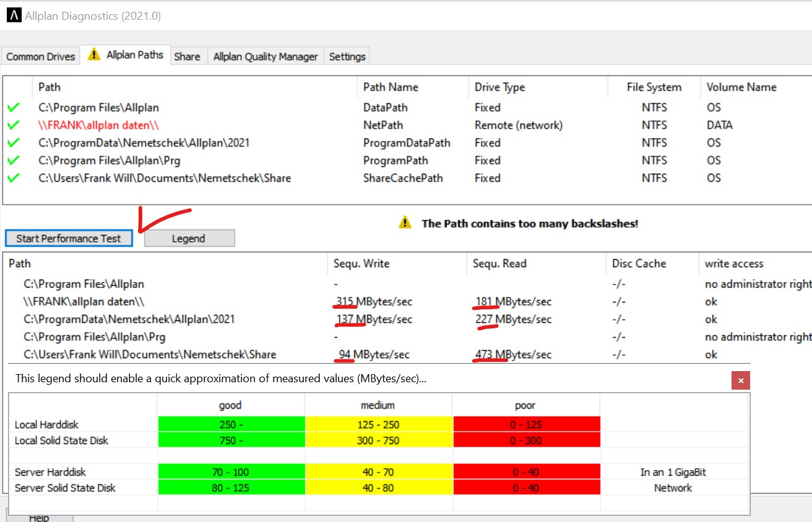The image size is (812, 522).
Task: Click green checkmark beside ProgramDataPath row
Action: (x=14, y=143)
